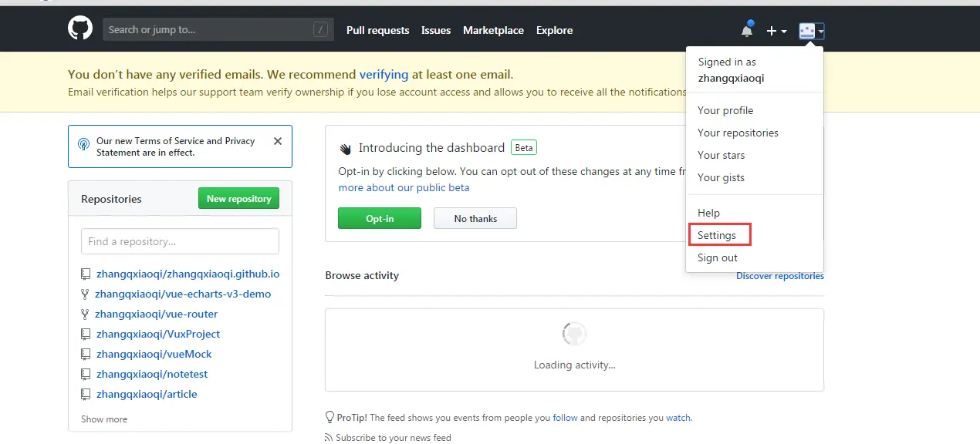This screenshot has height=444, width=980.
Task: Click the Discover repositories link
Action: coord(780,276)
